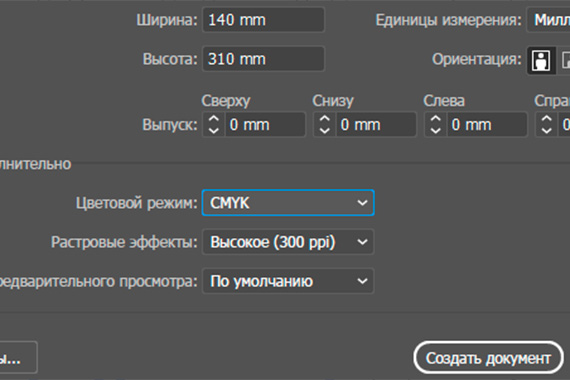Increase the Сверху bleed value

pos(214,119)
